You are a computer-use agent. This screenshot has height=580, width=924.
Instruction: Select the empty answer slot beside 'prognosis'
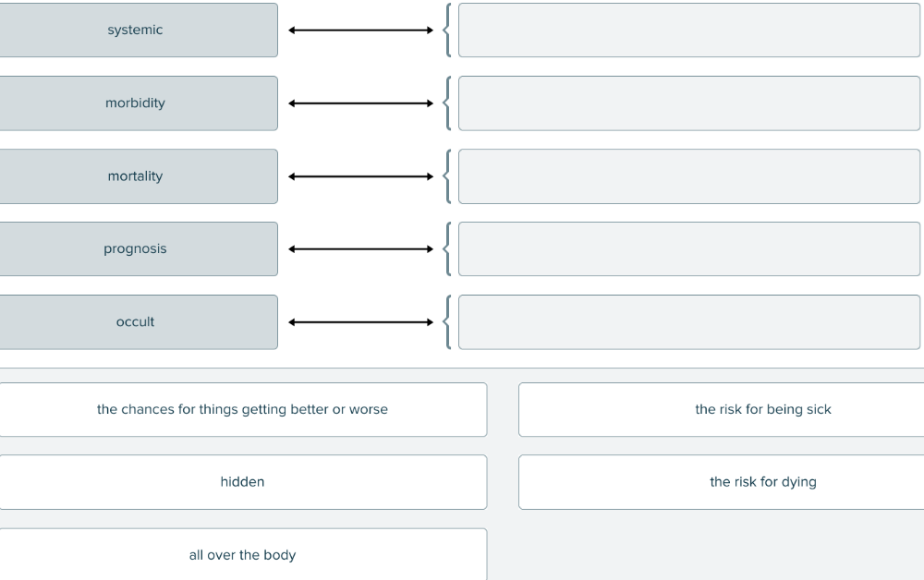(688, 249)
